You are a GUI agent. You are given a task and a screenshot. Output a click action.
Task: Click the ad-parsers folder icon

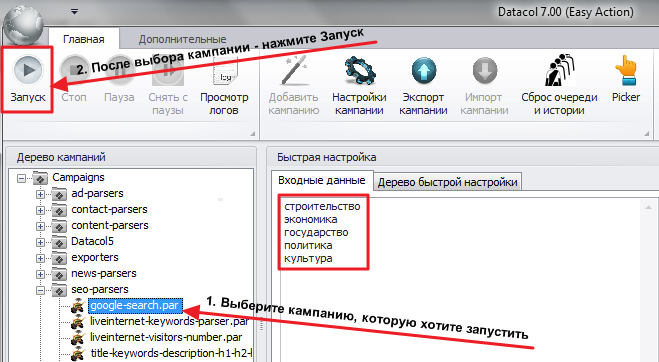point(59,194)
